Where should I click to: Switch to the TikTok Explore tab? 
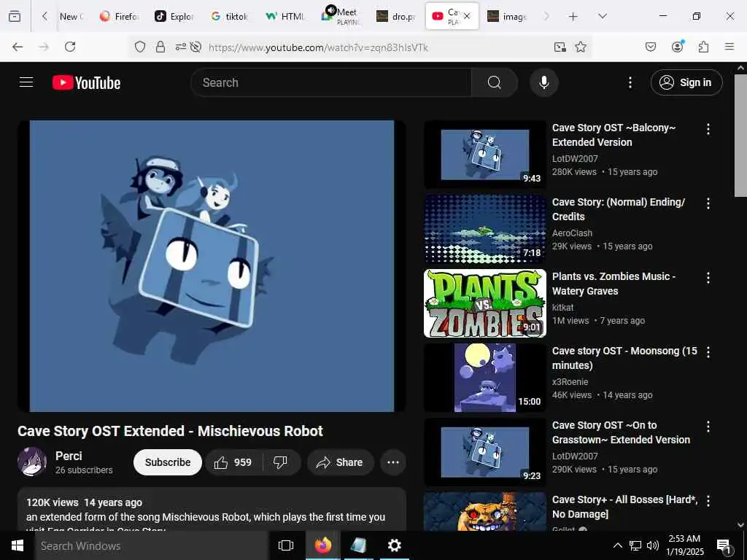174,16
